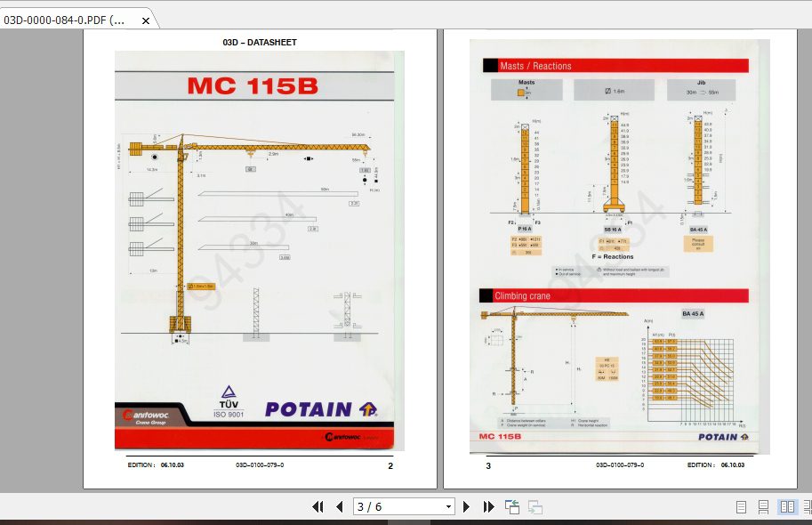
Task: Go forward to the next view
Action: click(x=535, y=506)
